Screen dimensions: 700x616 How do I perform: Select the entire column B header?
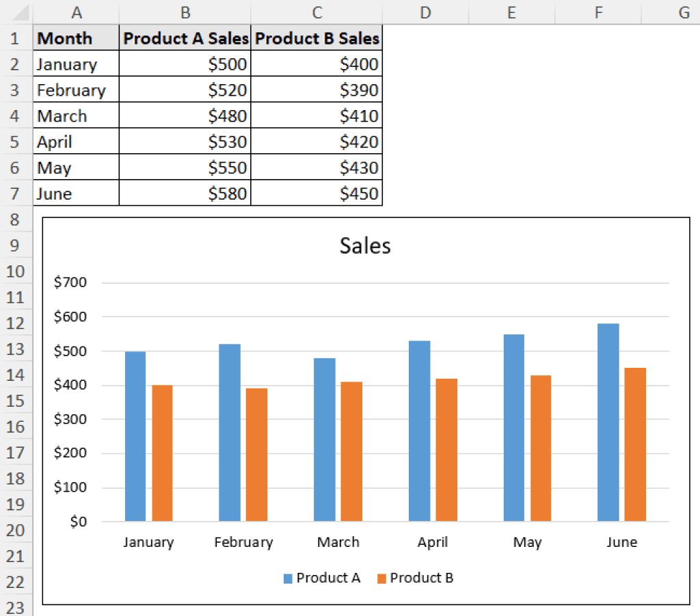185,12
